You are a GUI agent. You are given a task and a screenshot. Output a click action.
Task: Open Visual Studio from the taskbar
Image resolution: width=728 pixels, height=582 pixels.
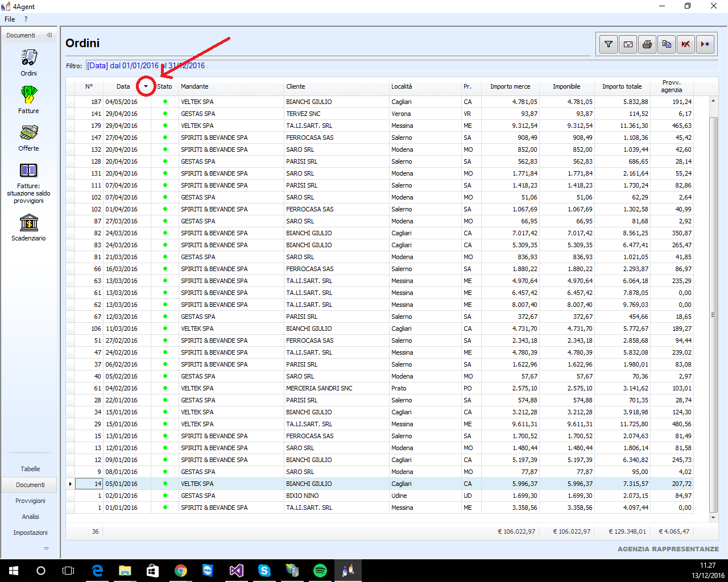237,571
